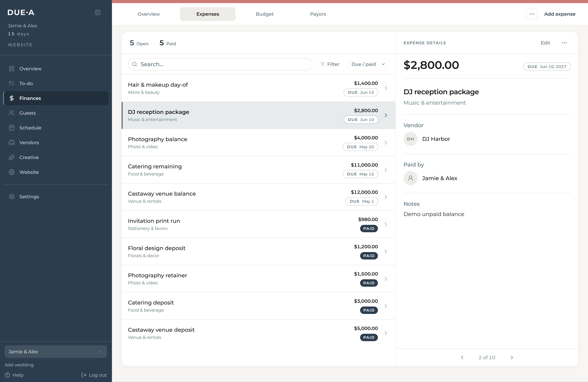
Task: Click the PAID badge on Floral design deposit
Action: [x=369, y=256]
